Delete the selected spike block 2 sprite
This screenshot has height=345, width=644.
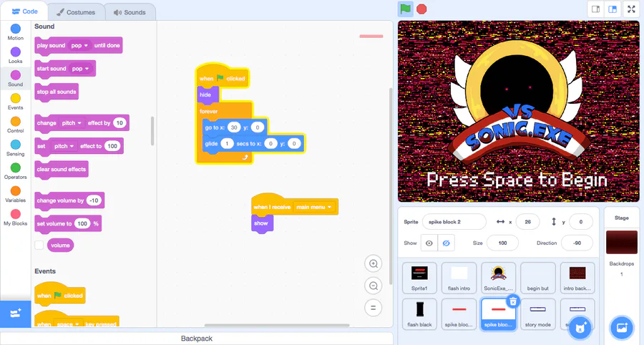tap(513, 302)
